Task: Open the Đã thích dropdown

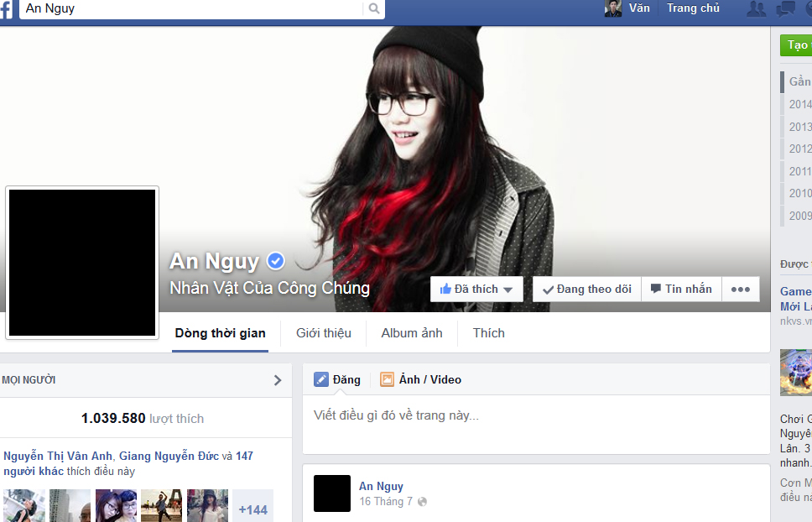Action: click(x=476, y=289)
